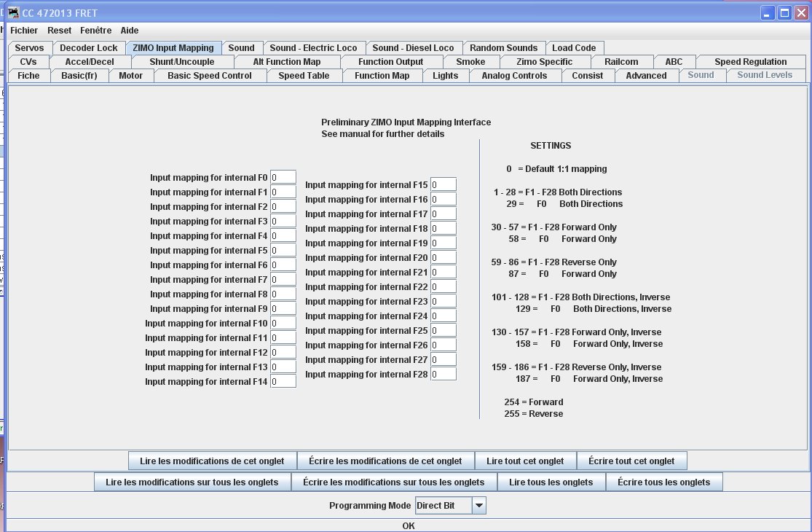
Task: Select the internal F5 mapping field
Action: [283, 250]
